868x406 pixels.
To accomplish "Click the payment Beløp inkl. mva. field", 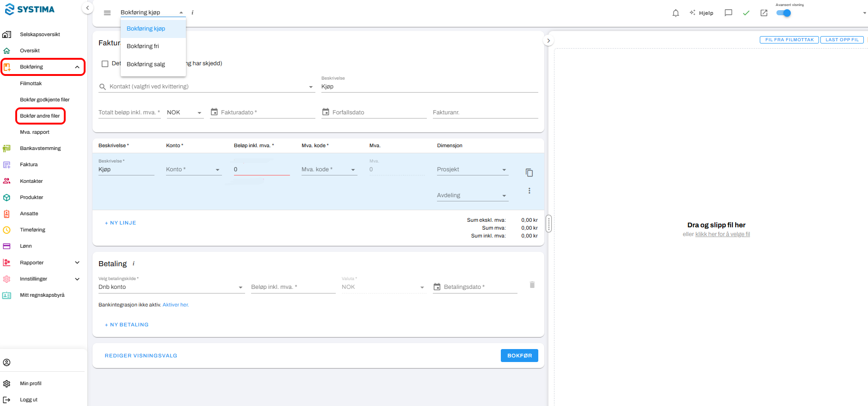I will click(293, 287).
